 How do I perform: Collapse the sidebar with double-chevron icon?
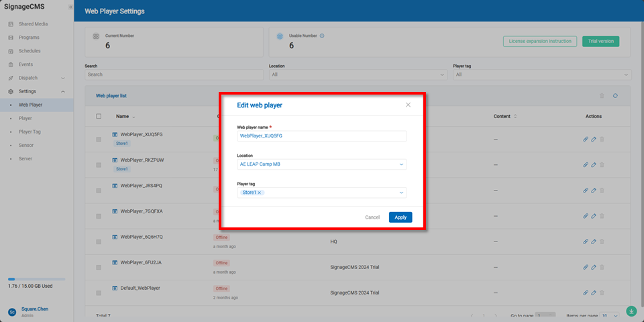pos(70,7)
